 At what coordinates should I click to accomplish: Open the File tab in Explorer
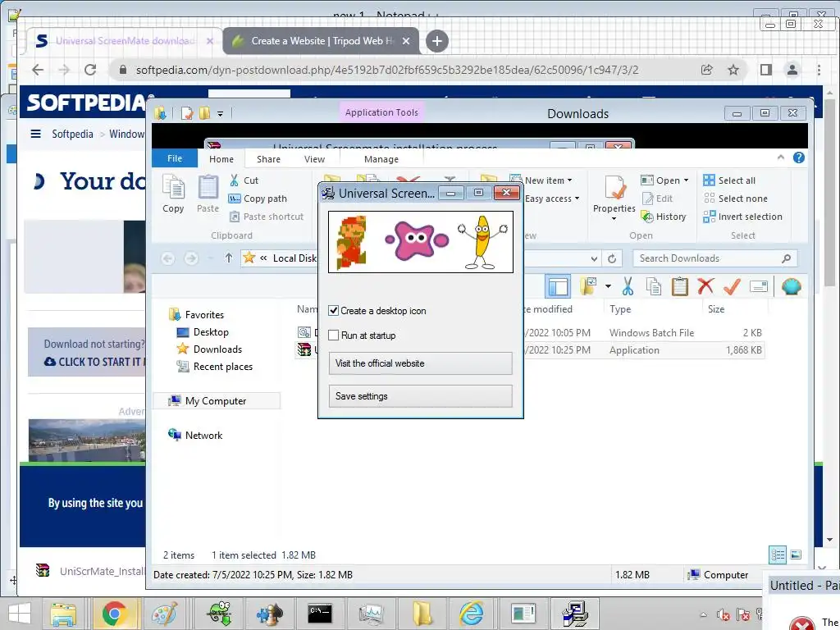(x=175, y=158)
